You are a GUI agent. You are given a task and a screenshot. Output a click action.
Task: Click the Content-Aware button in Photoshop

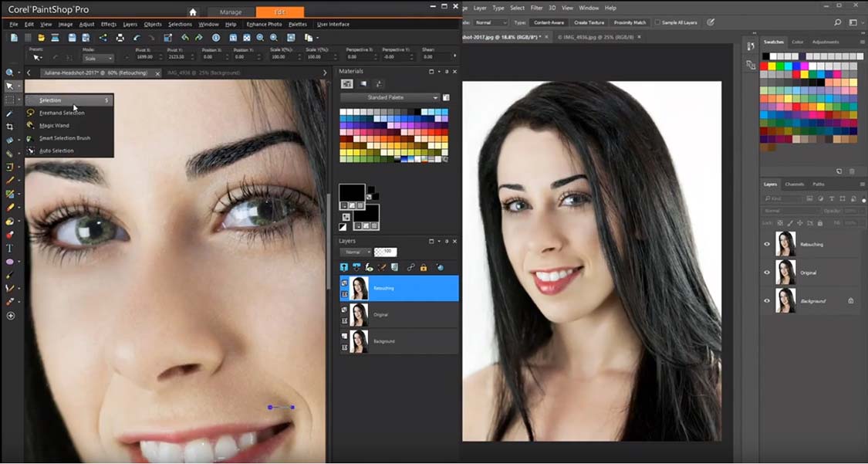coord(549,22)
